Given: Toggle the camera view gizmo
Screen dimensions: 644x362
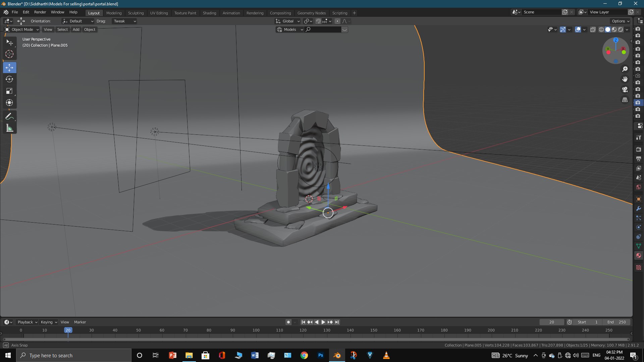Looking at the screenshot, I should [625, 89].
